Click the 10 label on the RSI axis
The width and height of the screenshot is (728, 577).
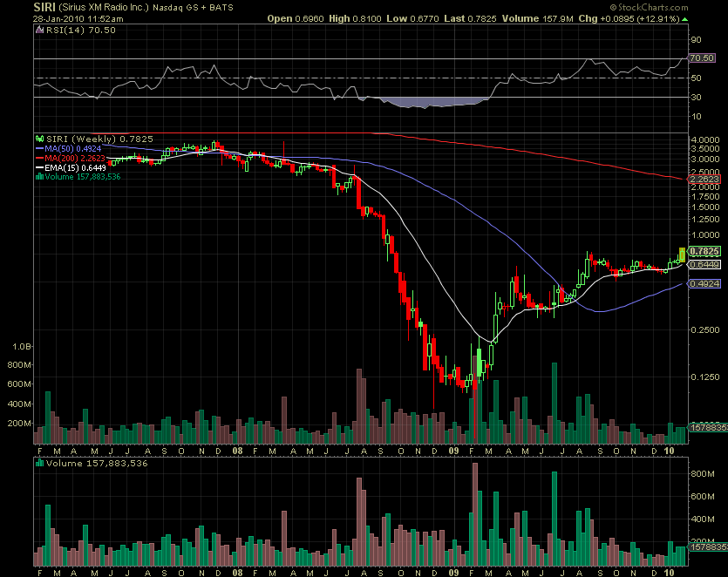696,116
